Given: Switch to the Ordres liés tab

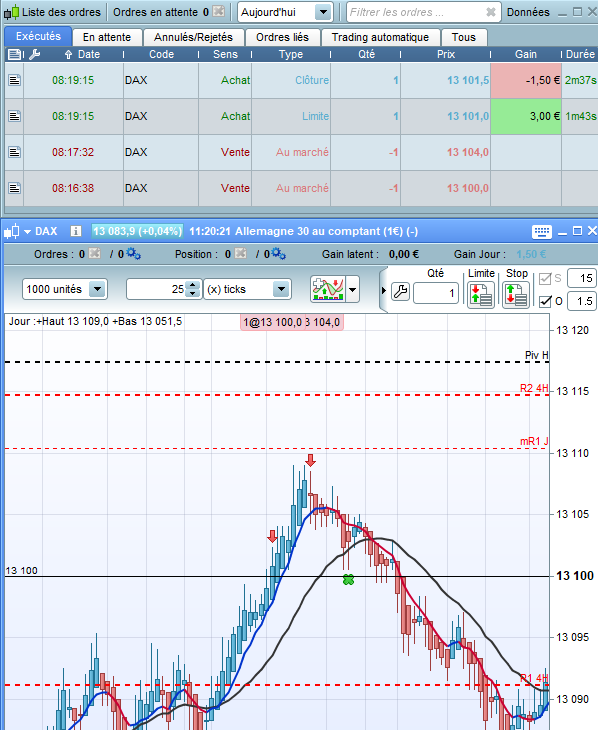Looking at the screenshot, I should tap(282, 37).
